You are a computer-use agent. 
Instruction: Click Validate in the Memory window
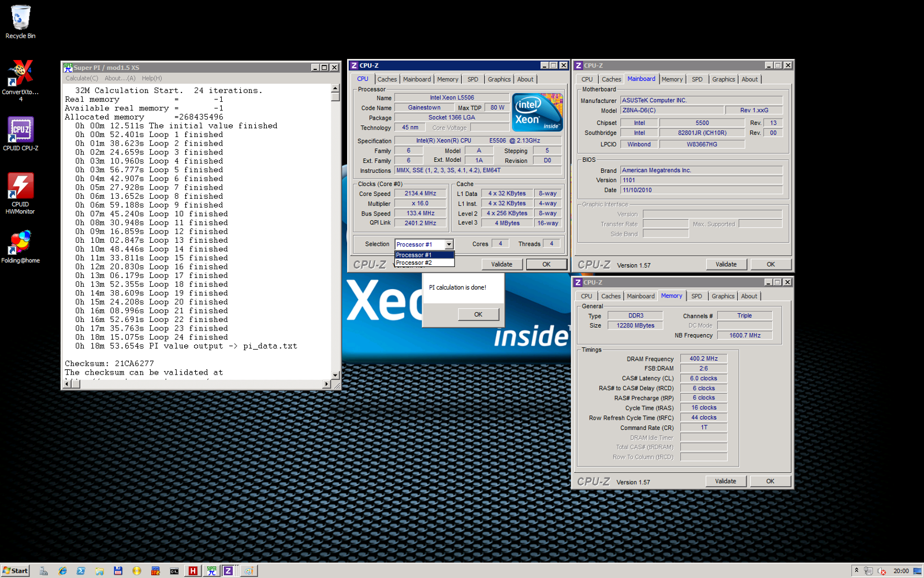[725, 481]
